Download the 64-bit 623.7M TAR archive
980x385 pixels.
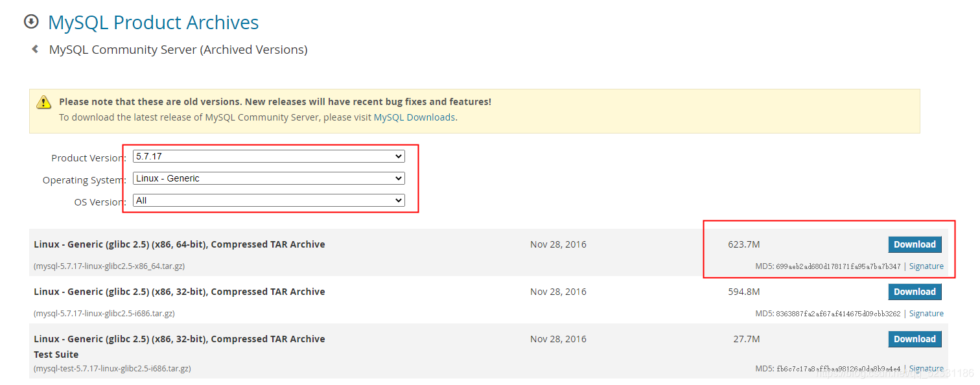coord(915,244)
